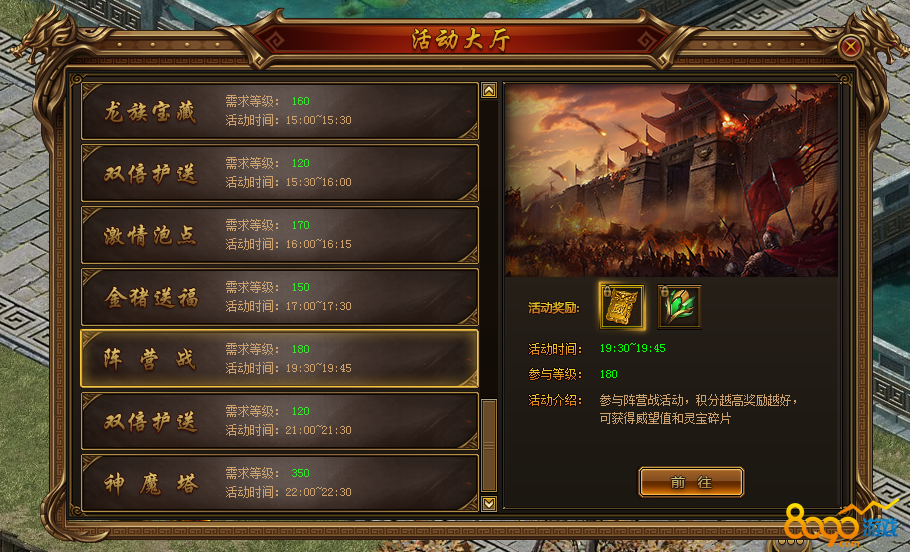Close the 活动大厅 window
The image size is (910, 552).
(851, 47)
